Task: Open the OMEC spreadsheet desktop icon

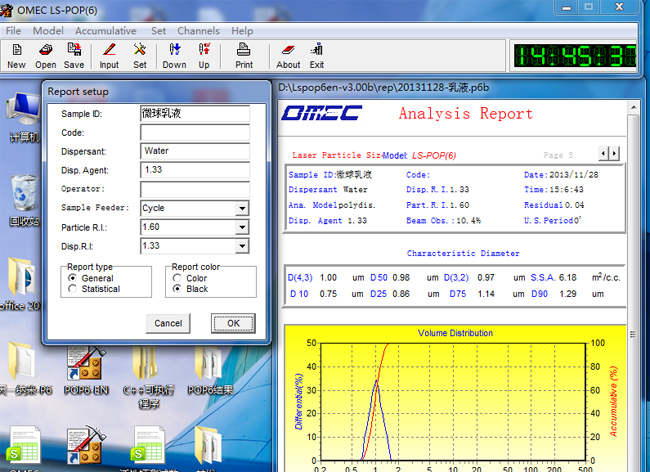Action: tap(25, 448)
